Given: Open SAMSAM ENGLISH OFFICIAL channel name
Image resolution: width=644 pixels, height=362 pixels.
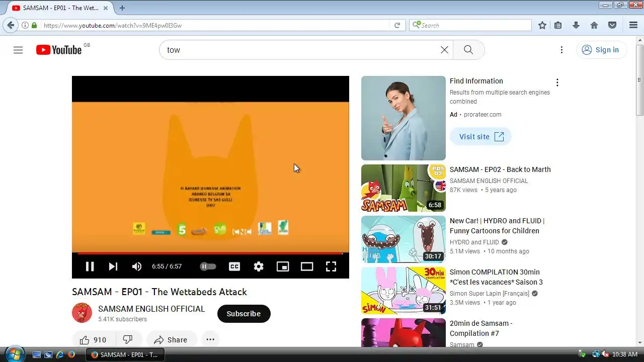Looking at the screenshot, I should pyautogui.click(x=151, y=309).
